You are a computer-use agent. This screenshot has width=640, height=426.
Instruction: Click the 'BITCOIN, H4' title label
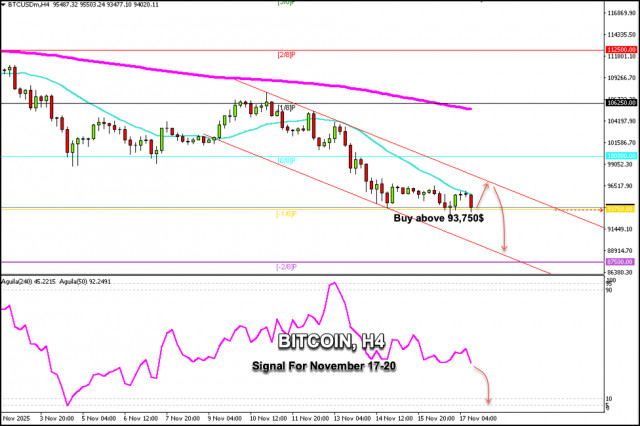tap(331, 341)
